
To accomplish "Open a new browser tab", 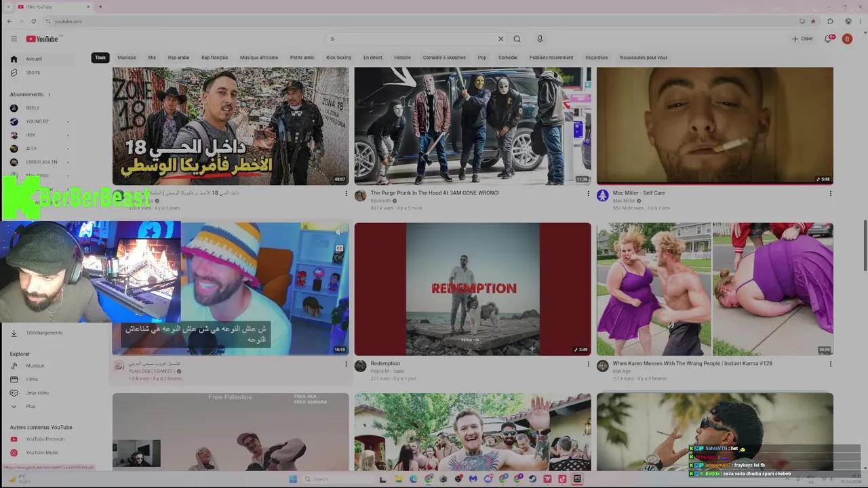I will point(100,7).
